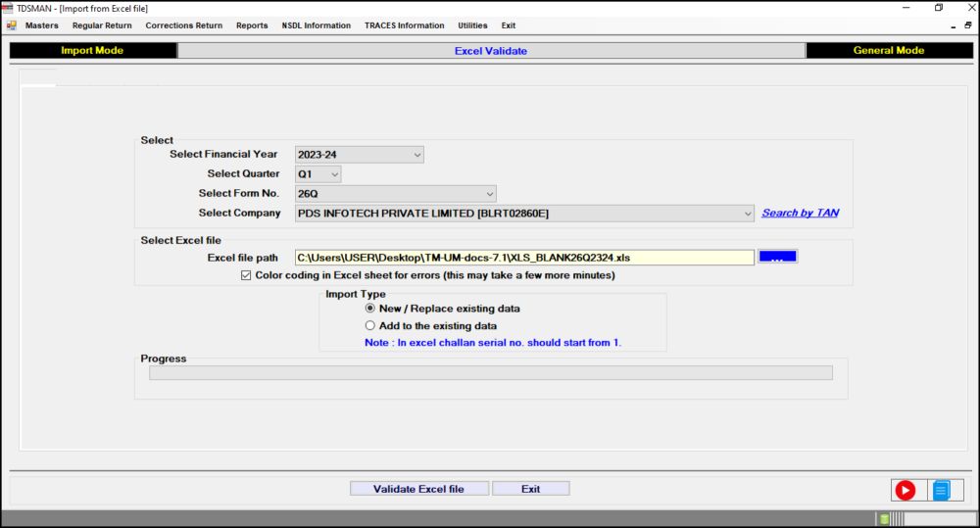Open the Utilities menu
980x528 pixels.
click(x=472, y=25)
